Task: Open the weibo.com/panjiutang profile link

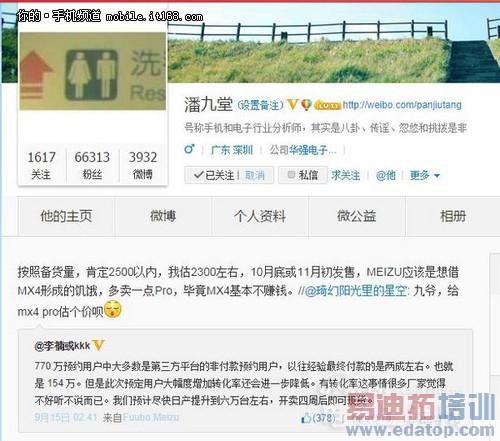Action: click(402, 105)
